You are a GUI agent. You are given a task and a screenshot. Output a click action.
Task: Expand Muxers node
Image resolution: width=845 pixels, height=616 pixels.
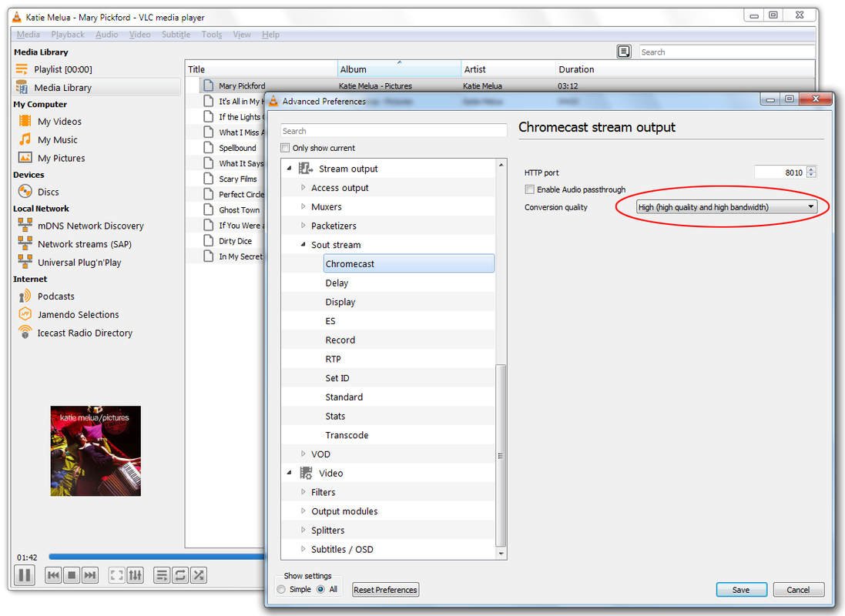pos(303,206)
